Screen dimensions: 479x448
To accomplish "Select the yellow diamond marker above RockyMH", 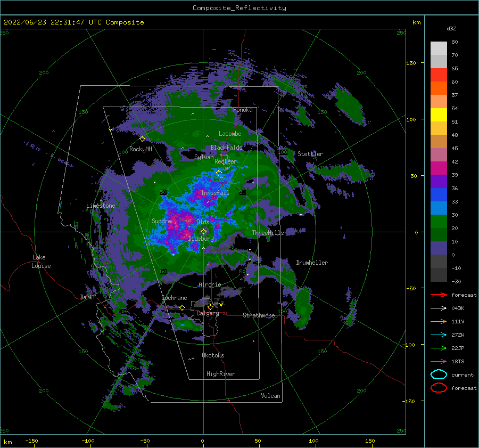I will 142,139.
